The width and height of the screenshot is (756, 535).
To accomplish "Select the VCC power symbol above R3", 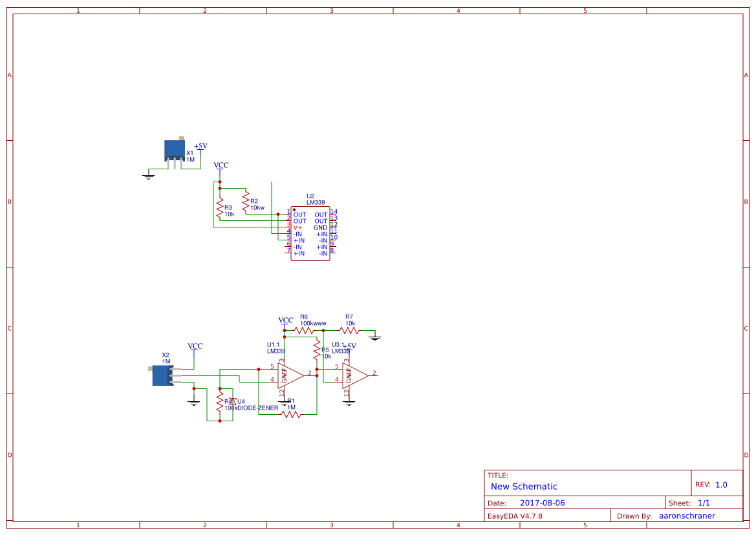I will pos(221,167).
